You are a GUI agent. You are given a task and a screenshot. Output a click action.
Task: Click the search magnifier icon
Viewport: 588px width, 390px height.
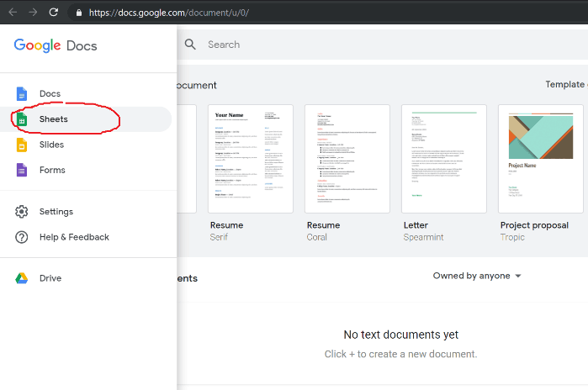pyautogui.click(x=190, y=45)
